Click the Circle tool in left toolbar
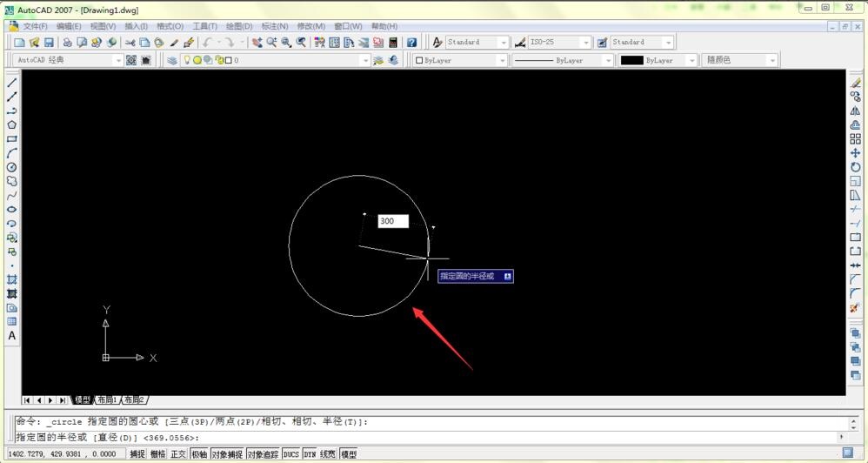 tap(12, 167)
